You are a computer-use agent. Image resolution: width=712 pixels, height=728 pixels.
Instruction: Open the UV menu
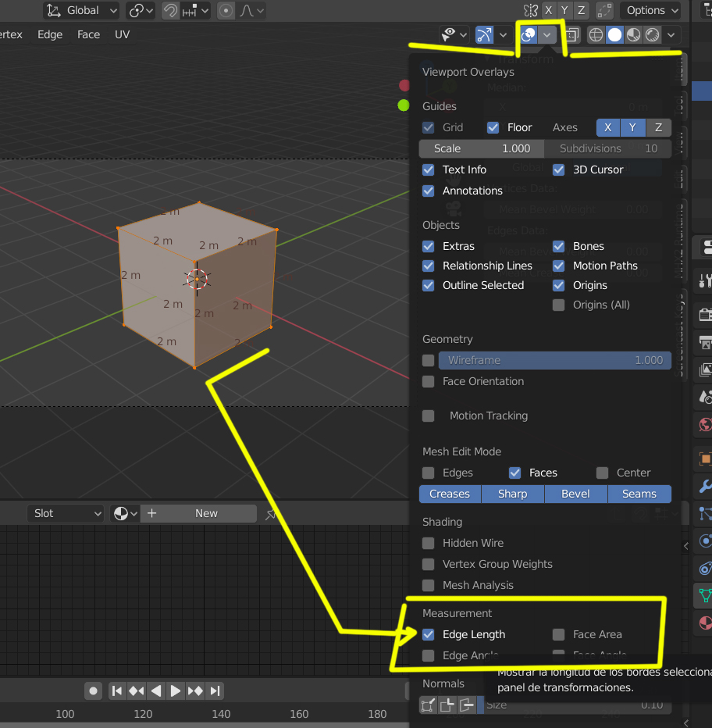click(122, 35)
